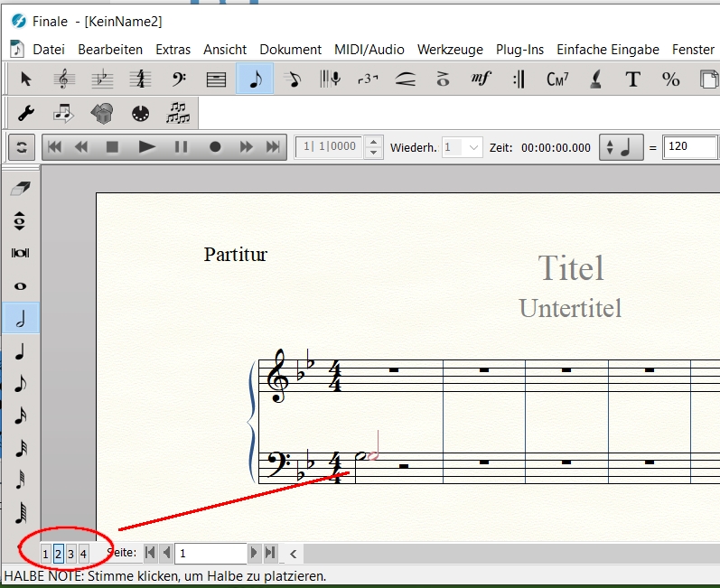Screen dimensions: 720x588
Task: Select the Eraser tool in the side palette
Action: (x=20, y=188)
